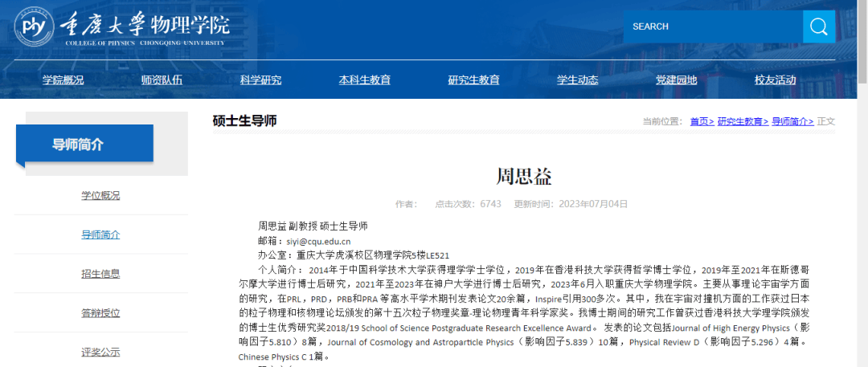The height and width of the screenshot is (367, 868).
Task: Open 导师简介 sidebar link
Action: [100, 234]
